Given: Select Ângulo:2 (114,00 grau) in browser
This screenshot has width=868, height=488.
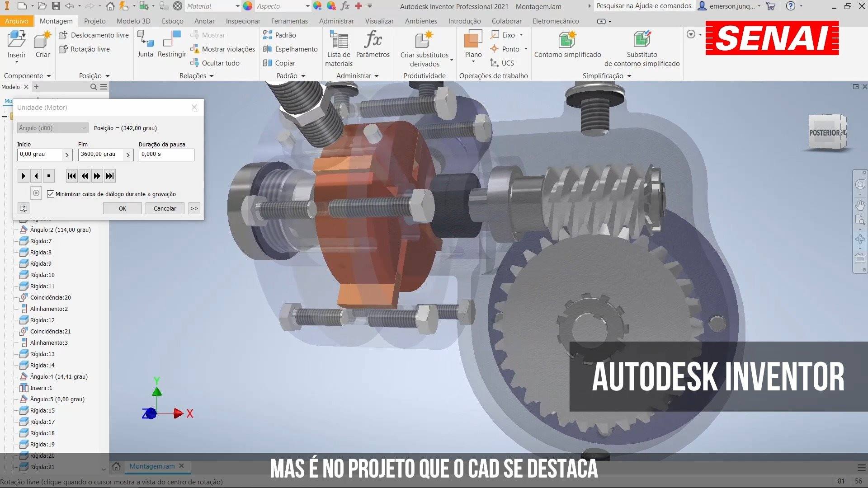Looking at the screenshot, I should pyautogui.click(x=55, y=230).
